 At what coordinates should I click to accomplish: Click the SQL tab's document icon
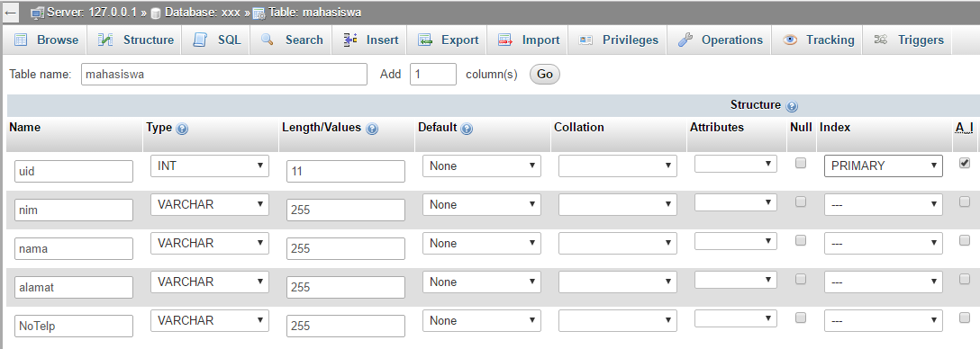click(x=200, y=40)
